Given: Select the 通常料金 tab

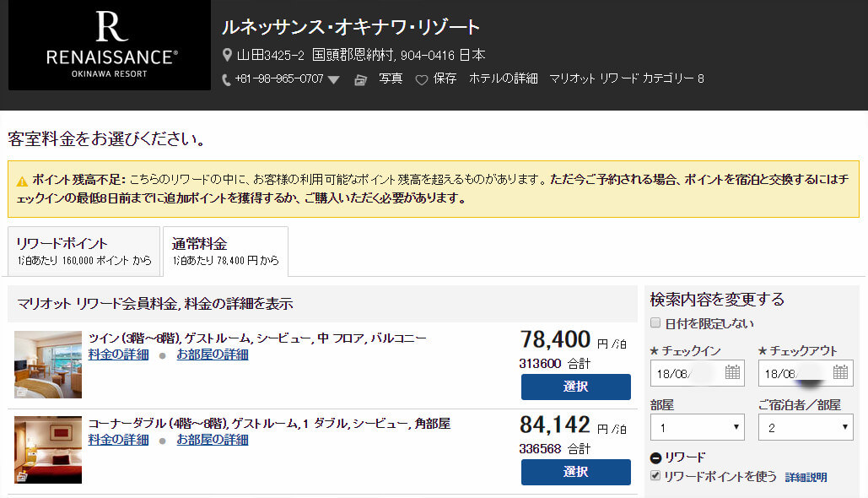Looking at the screenshot, I should pyautogui.click(x=225, y=251).
